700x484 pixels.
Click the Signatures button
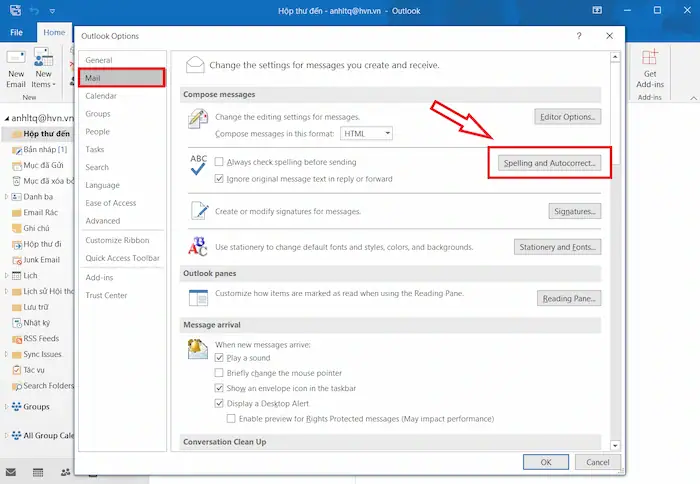(575, 211)
